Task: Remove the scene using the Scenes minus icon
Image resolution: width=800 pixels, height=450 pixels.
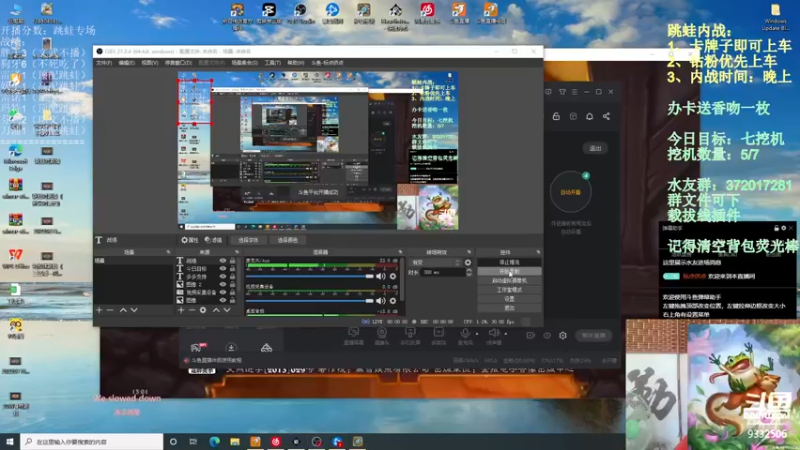Action: (x=110, y=310)
